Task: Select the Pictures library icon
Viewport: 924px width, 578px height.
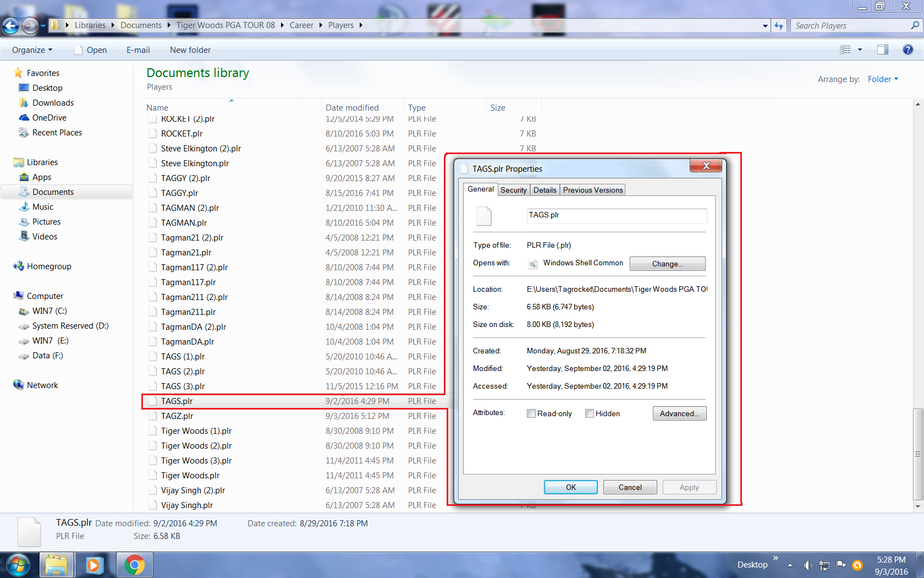Action: point(24,222)
